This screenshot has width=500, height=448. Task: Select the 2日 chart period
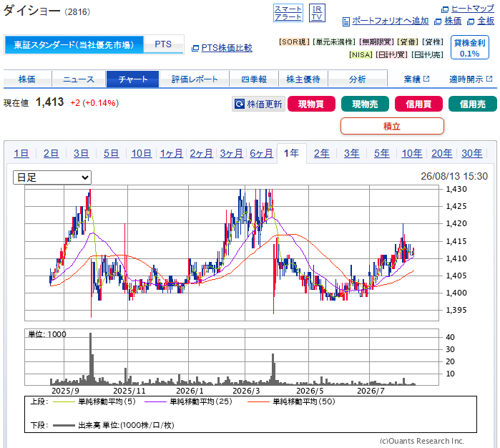tap(51, 153)
